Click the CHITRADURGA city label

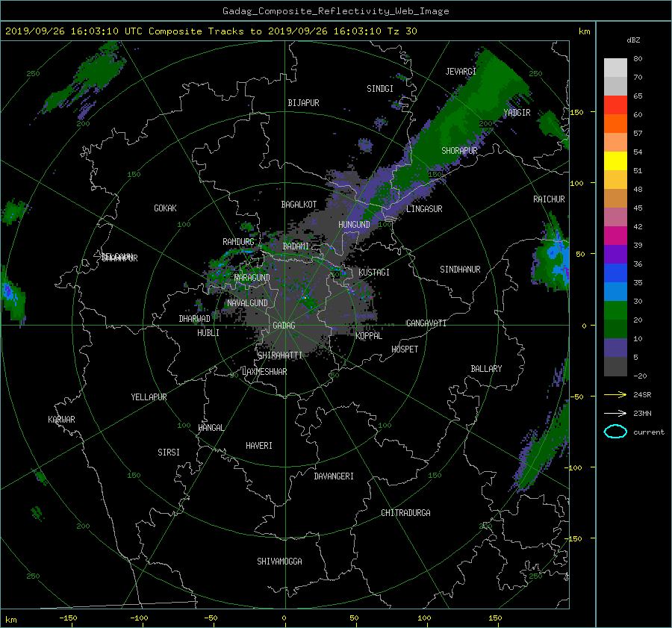coord(405,513)
